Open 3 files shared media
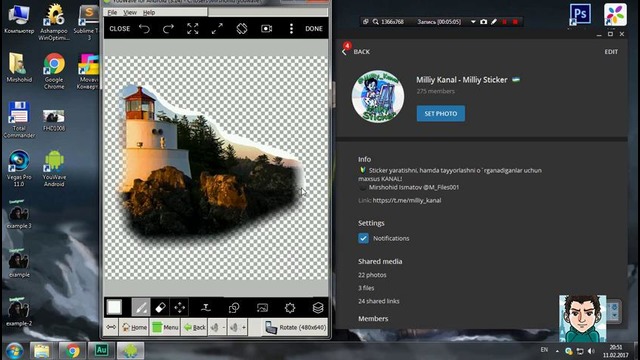640x360 pixels. 366,288
